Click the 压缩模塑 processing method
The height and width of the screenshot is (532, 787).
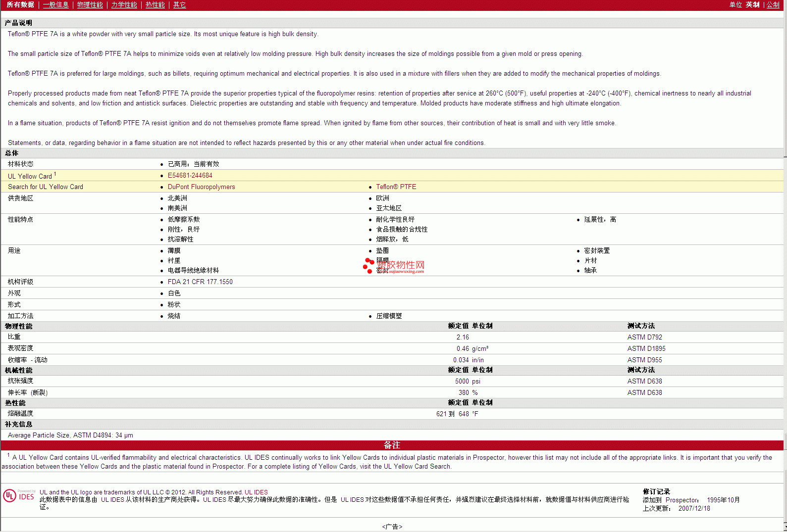[x=389, y=316]
